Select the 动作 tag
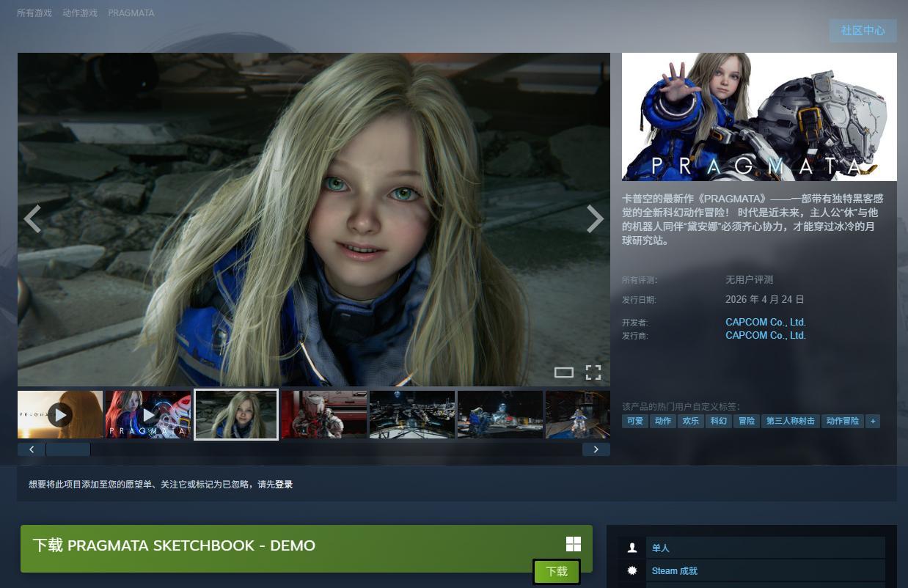The height and width of the screenshot is (588, 908). coord(663,421)
